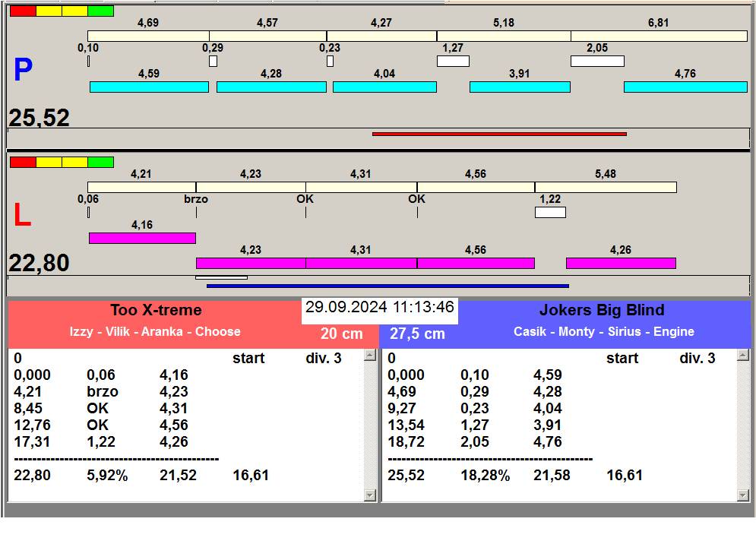
Task: Click the white 1,22 changeover box
Action: (x=550, y=213)
